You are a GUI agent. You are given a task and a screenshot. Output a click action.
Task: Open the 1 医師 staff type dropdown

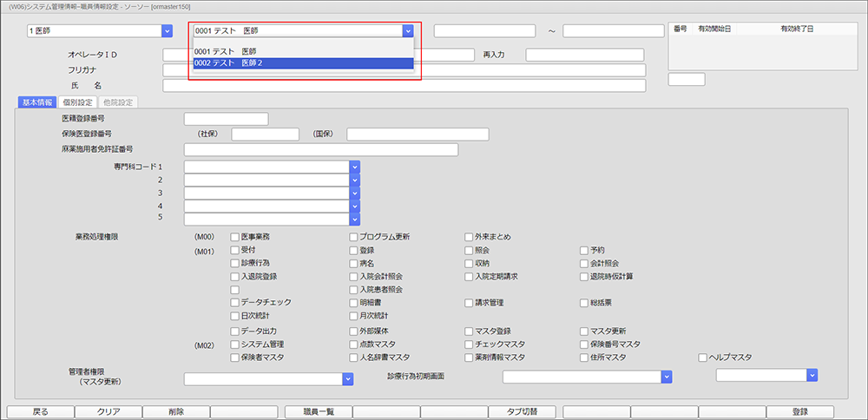[x=167, y=31]
